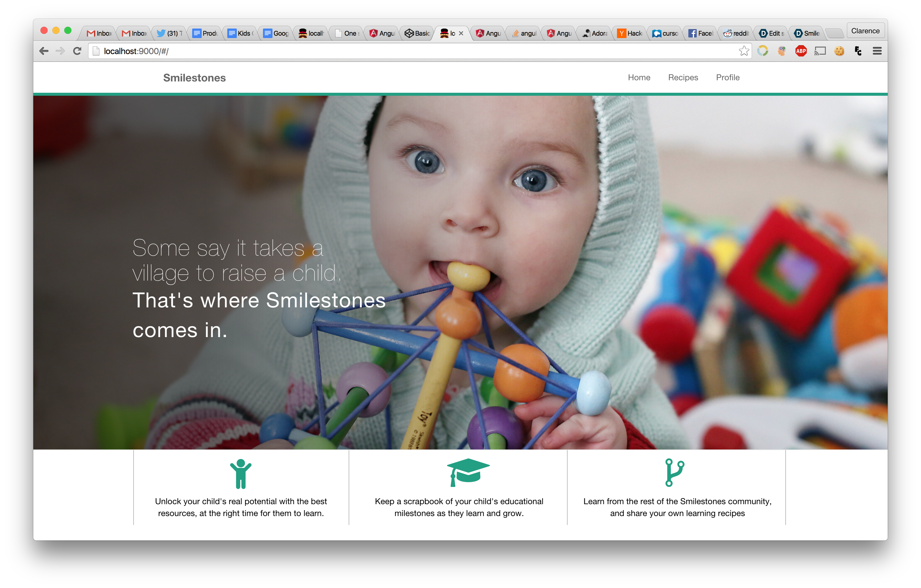Click the green child figure icon

point(241,473)
